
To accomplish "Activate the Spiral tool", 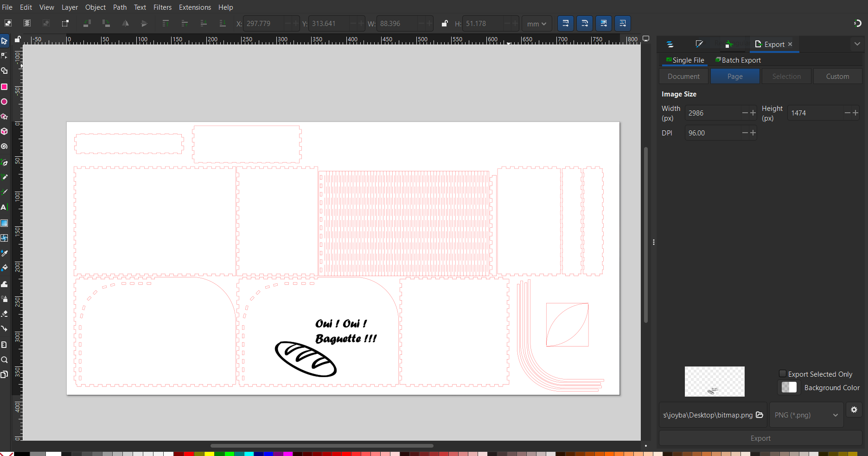I will (x=4, y=147).
